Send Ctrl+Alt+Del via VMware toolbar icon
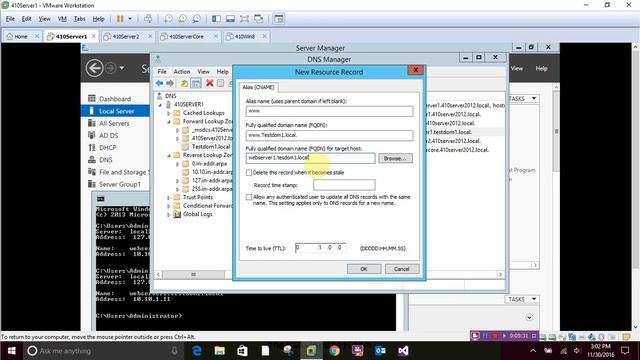640x360 pixels. (x=148, y=19)
